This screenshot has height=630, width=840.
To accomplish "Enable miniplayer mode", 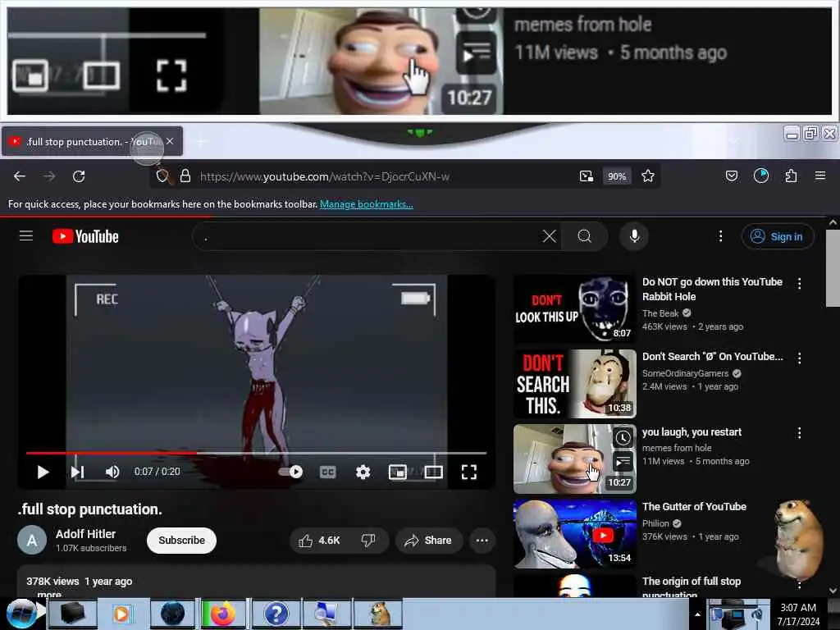I will pos(398,472).
